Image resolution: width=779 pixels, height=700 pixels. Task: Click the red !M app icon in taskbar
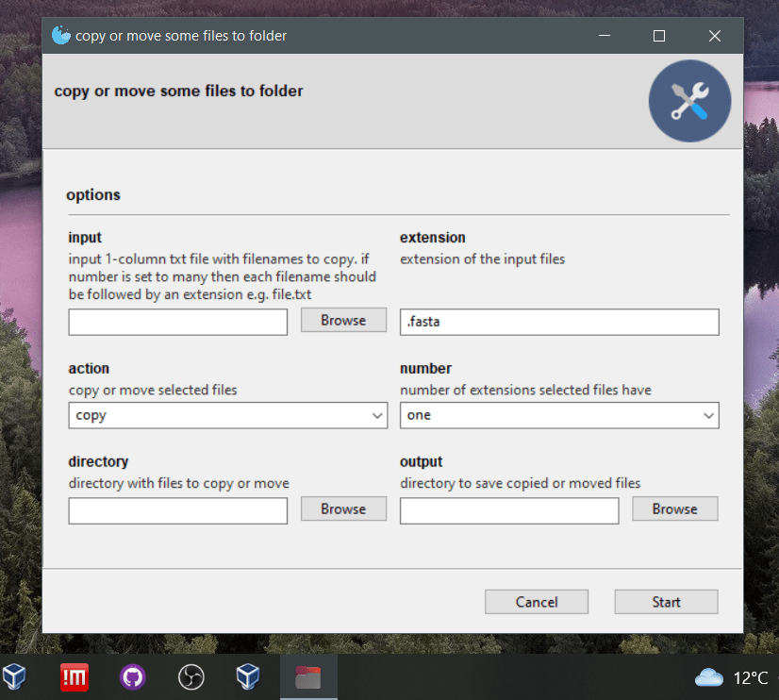pos(74,676)
